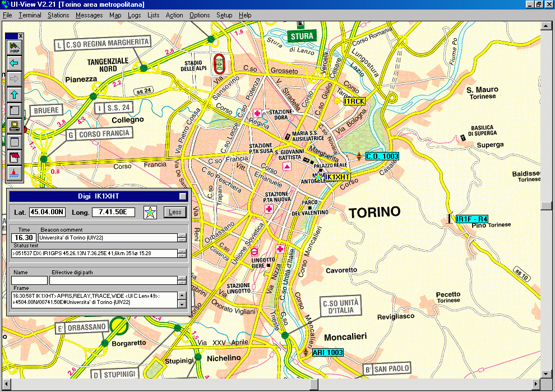The image size is (555, 392).
Task: Open the Logs menu
Action: (134, 15)
